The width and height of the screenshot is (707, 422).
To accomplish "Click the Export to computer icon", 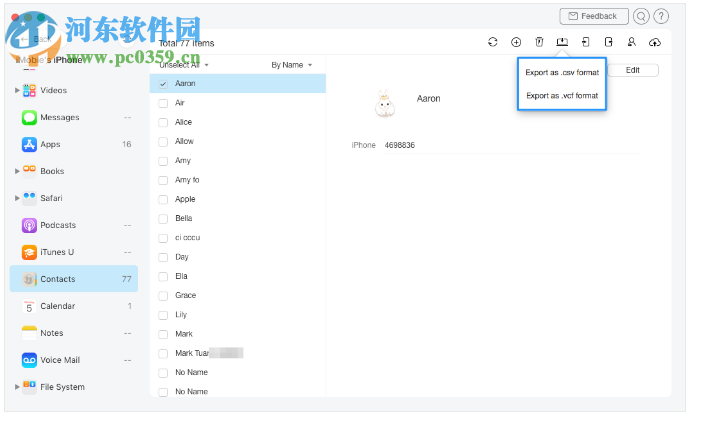I will [562, 42].
